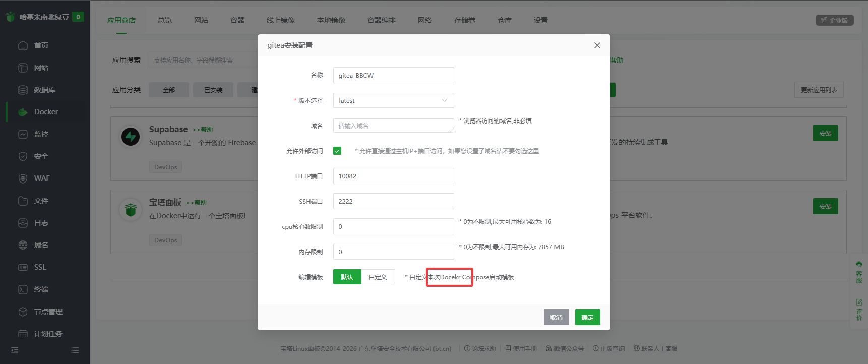868x364 pixels.
Task: Click the 终端 terminal icon
Action: 23,289
